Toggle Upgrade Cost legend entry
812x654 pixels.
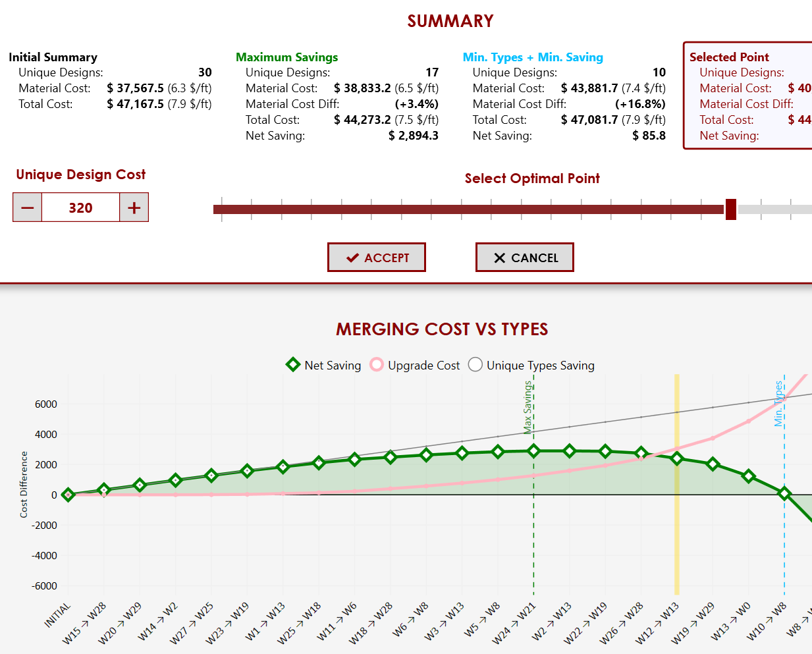pyautogui.click(x=415, y=365)
